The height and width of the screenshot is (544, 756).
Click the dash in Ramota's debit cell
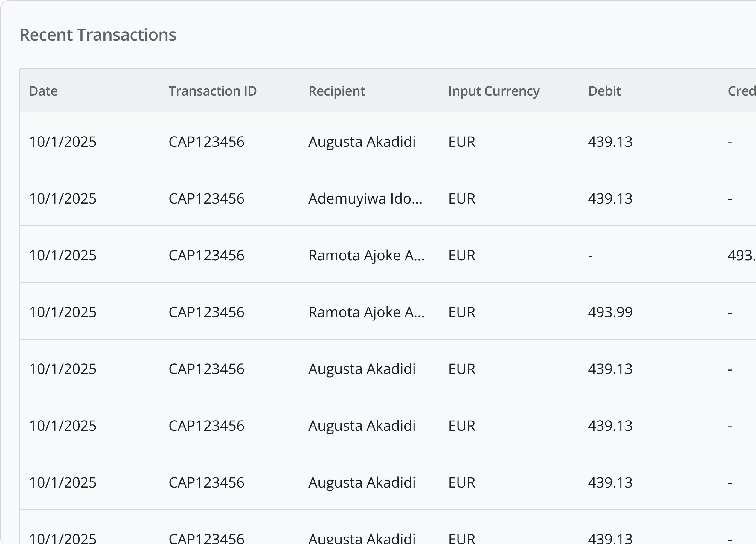pos(590,256)
